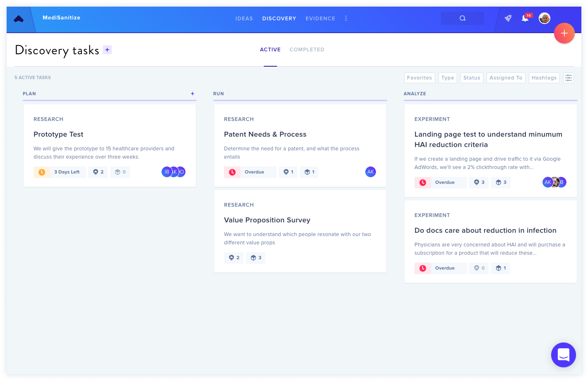Click Prototype Test description text
The height and width of the screenshot is (381, 588).
(104, 153)
